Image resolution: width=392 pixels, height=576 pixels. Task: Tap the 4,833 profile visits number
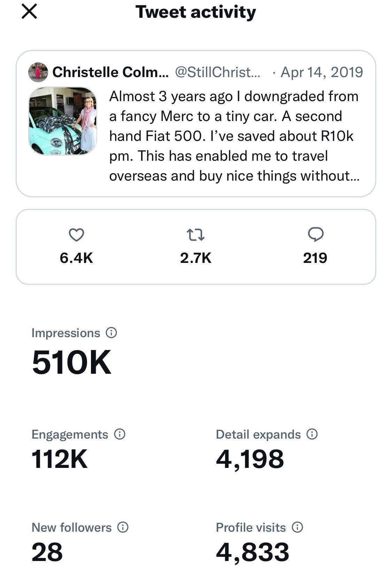point(253,552)
